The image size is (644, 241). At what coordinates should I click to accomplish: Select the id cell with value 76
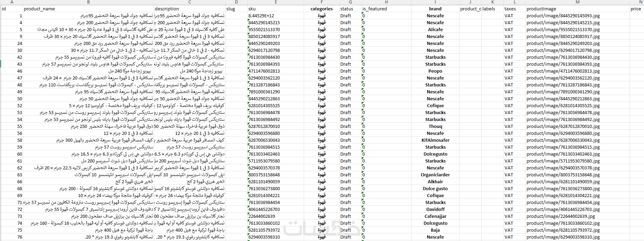click(x=12, y=237)
